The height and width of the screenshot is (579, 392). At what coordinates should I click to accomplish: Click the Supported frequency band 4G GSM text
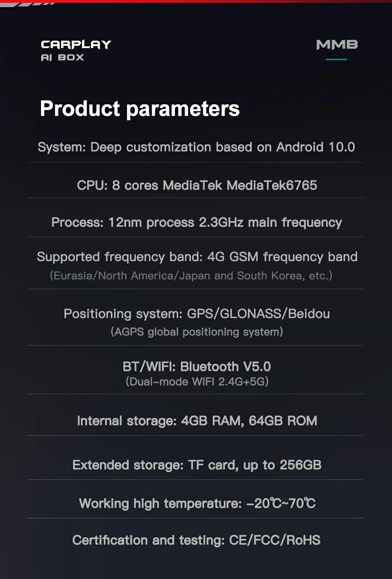click(x=197, y=257)
